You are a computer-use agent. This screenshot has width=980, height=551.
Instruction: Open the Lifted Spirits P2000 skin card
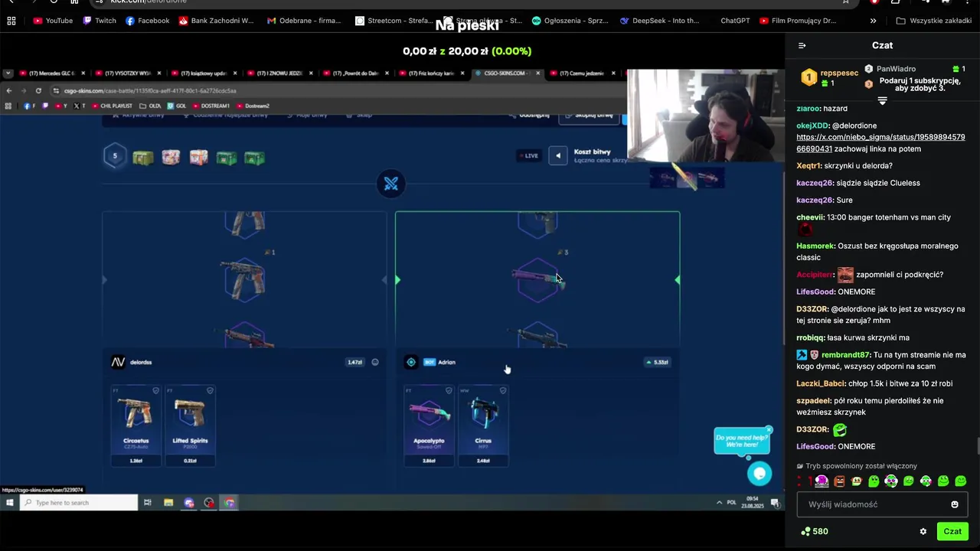pos(190,425)
